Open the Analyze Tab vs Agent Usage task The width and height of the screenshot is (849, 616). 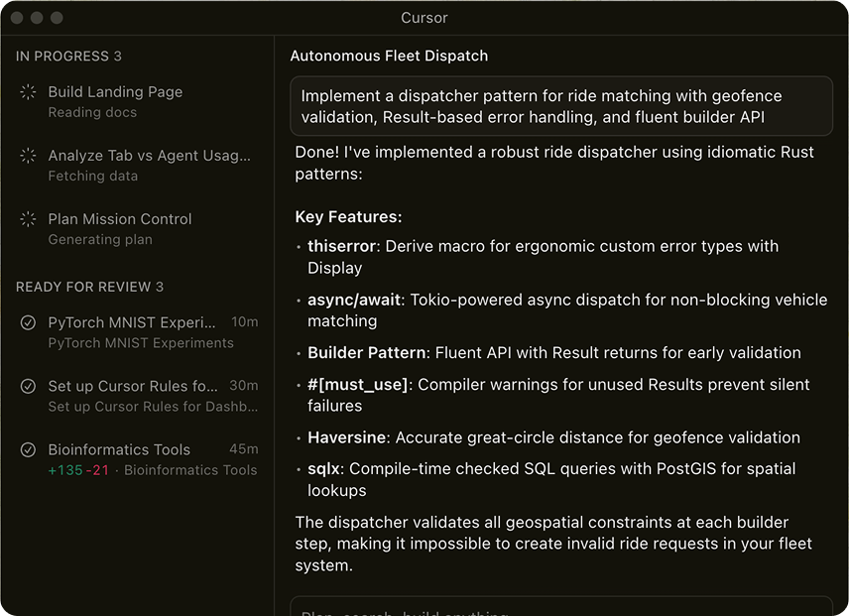(149, 156)
